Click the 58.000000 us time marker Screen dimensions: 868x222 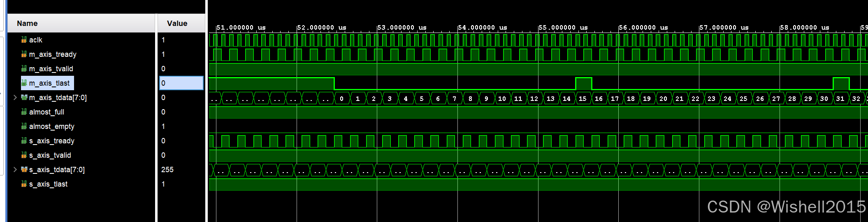tap(805, 28)
